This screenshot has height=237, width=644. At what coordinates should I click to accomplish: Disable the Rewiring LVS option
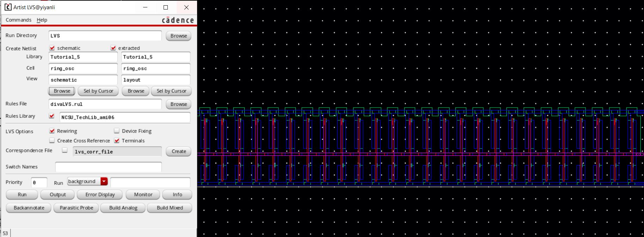pyautogui.click(x=52, y=131)
